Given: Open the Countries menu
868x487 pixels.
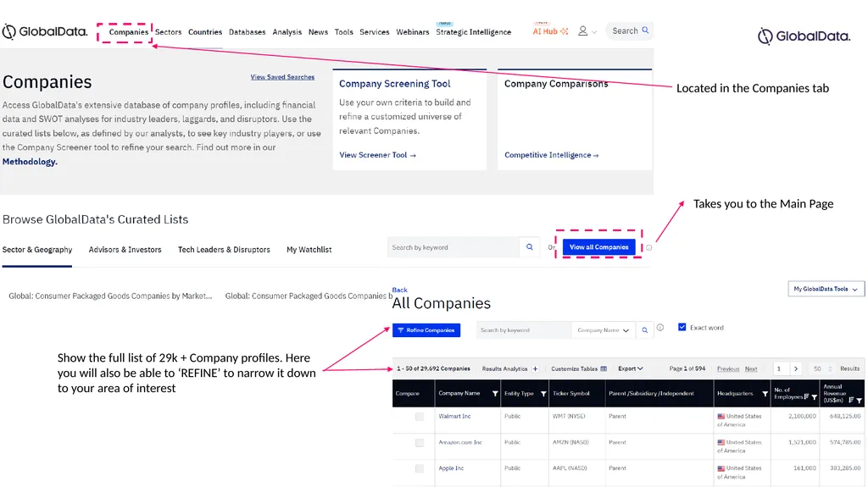Looking at the screenshot, I should tap(205, 32).
